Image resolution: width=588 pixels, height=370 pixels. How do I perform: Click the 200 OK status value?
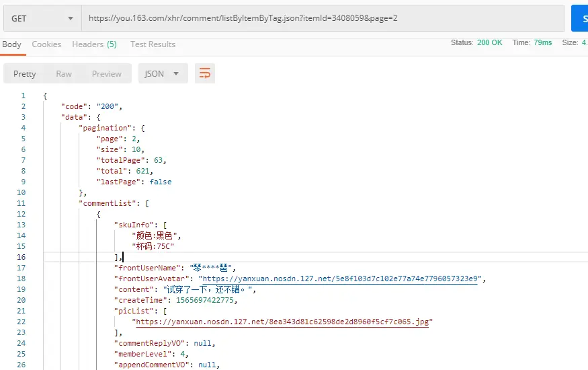(489, 43)
